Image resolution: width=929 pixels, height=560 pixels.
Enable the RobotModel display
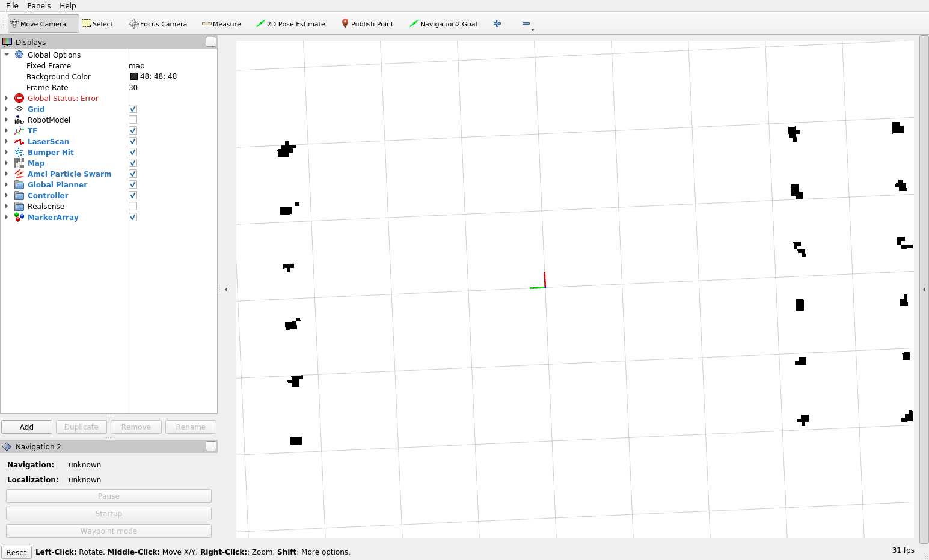click(132, 119)
